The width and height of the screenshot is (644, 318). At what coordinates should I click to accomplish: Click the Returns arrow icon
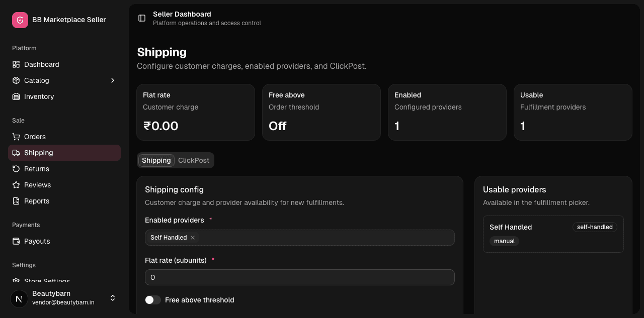[16, 169]
